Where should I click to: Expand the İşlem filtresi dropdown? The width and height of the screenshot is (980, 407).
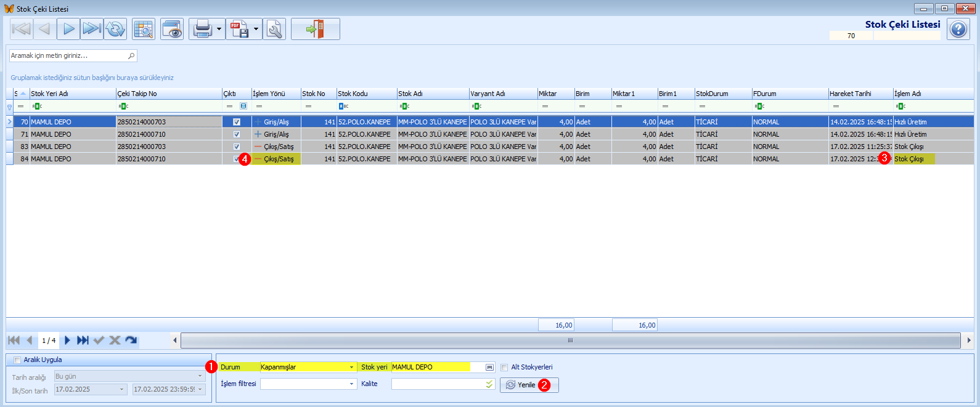point(352,384)
